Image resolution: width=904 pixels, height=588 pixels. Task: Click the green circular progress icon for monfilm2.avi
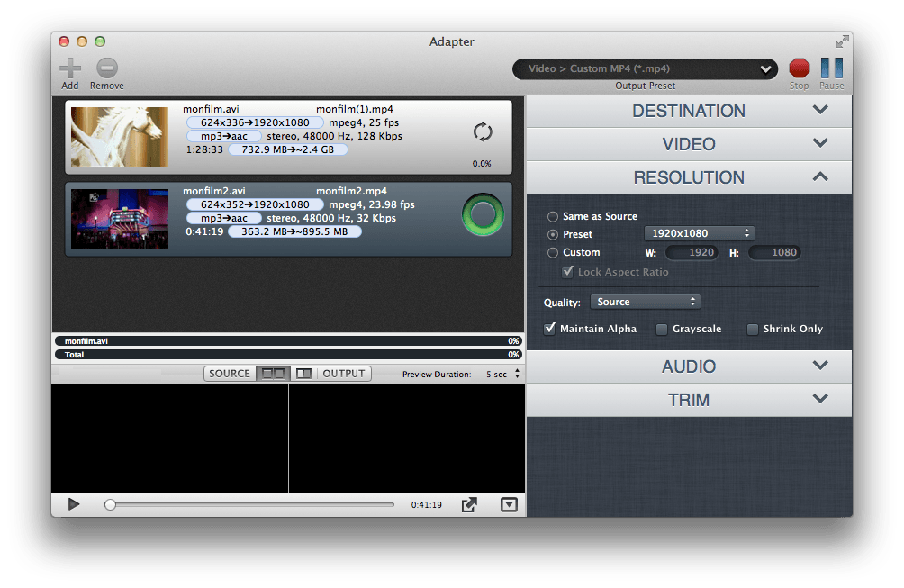click(483, 214)
